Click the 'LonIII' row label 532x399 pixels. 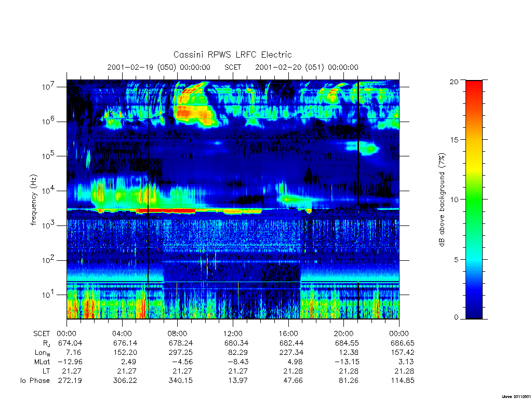coord(43,353)
